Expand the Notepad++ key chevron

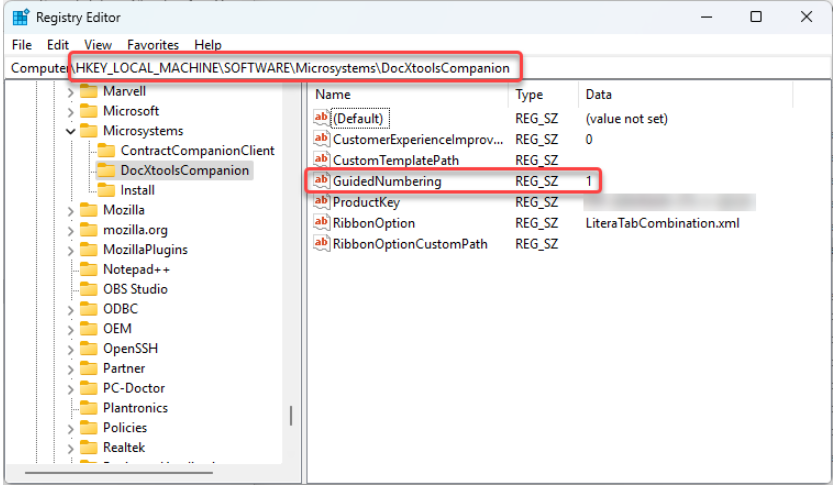pyautogui.click(x=70, y=269)
